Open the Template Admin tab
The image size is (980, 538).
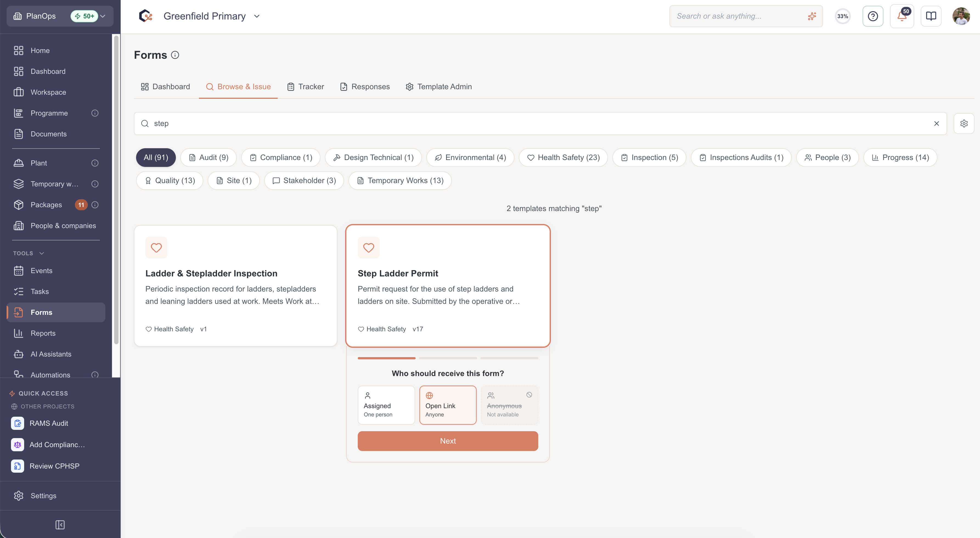click(x=439, y=86)
